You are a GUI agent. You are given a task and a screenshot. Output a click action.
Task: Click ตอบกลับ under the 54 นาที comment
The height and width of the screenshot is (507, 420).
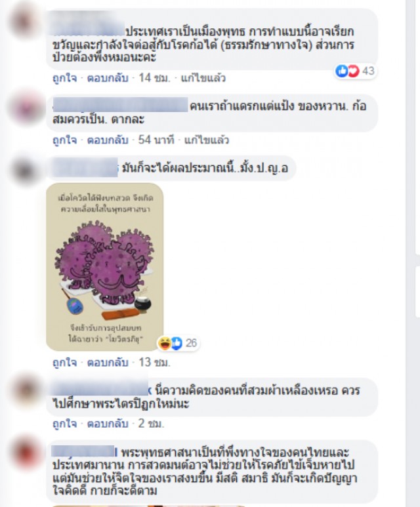[108, 140]
